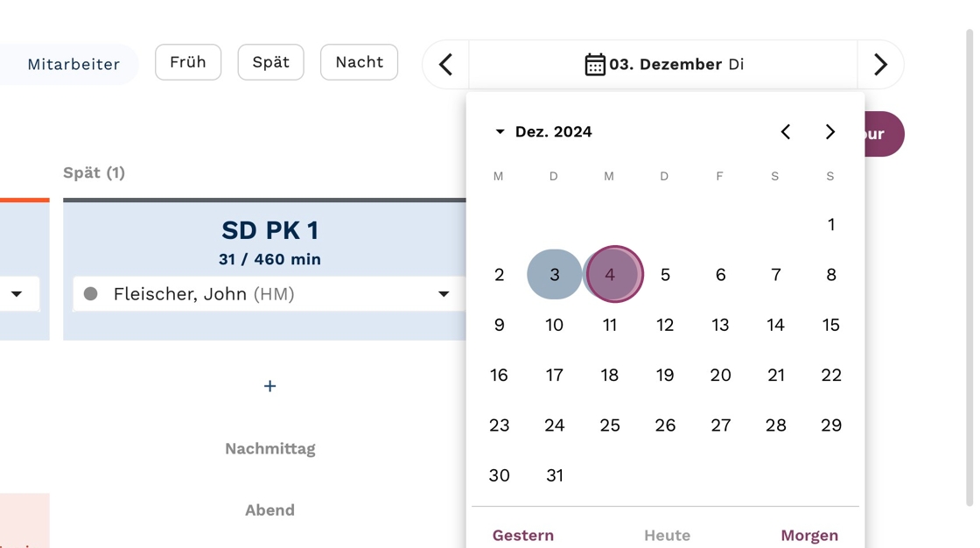Toggle the Spät shift filter
The width and height of the screenshot is (980, 548).
pos(270,62)
